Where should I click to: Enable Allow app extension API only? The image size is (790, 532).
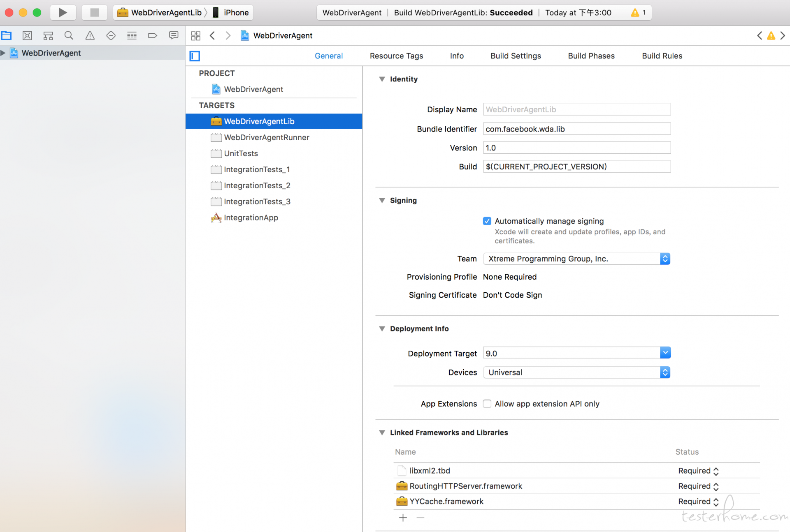coord(487,404)
